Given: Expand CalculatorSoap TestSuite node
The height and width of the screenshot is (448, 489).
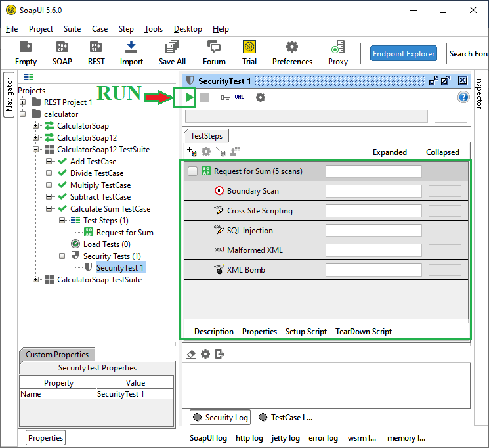Looking at the screenshot, I should tap(36, 279).
